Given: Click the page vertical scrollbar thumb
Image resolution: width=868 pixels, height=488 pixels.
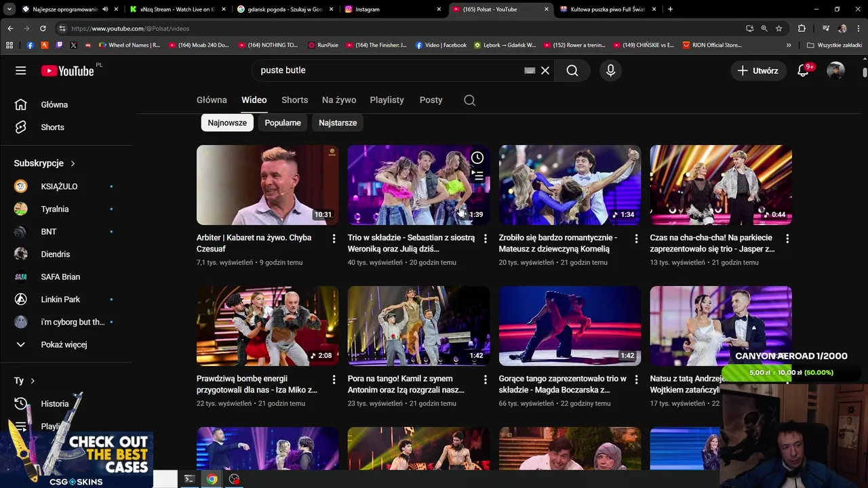Looking at the screenshot, I should pyautogui.click(x=865, y=73).
